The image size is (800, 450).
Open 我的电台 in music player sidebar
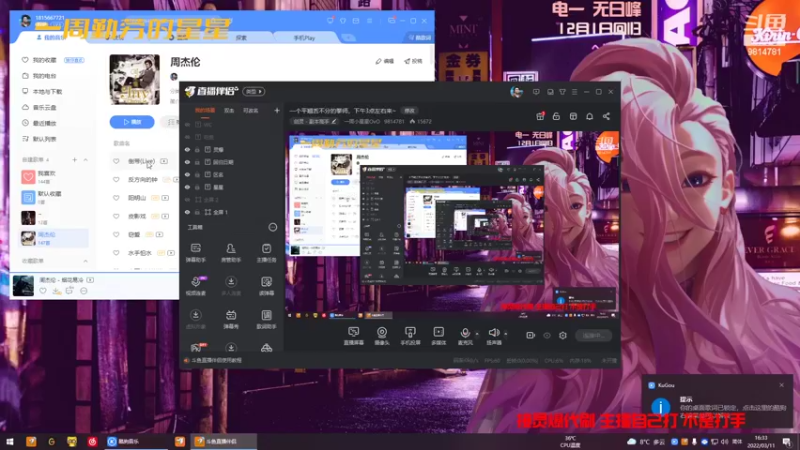tap(44, 76)
